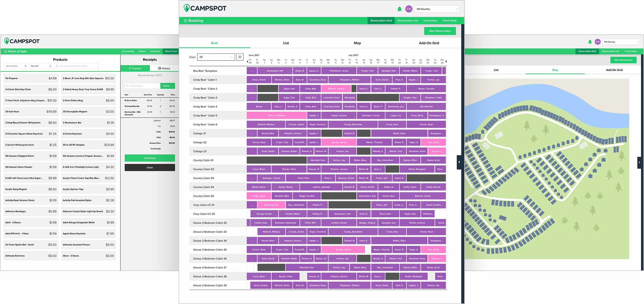Go to previous dates with left arrow

point(247,62)
